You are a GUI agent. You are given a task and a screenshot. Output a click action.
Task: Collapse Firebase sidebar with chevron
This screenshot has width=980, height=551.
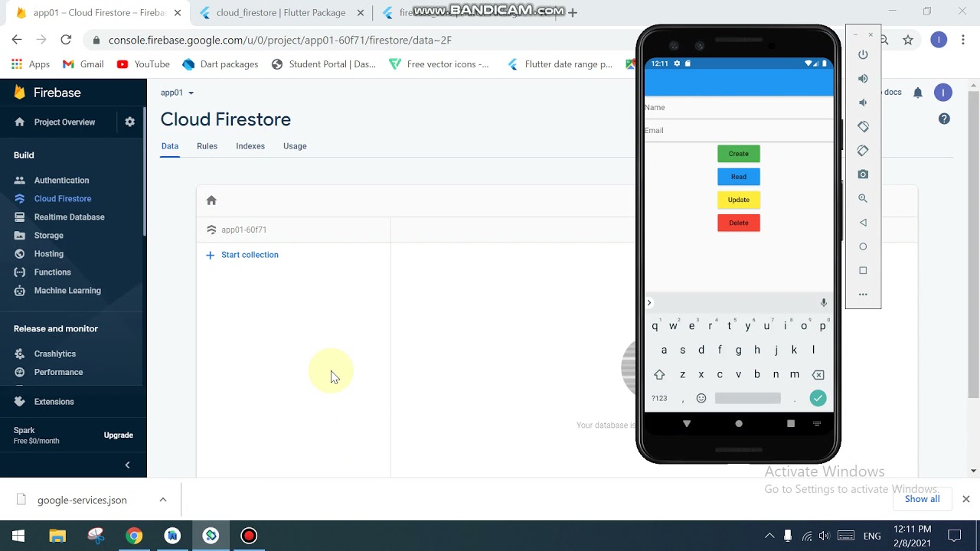click(127, 465)
